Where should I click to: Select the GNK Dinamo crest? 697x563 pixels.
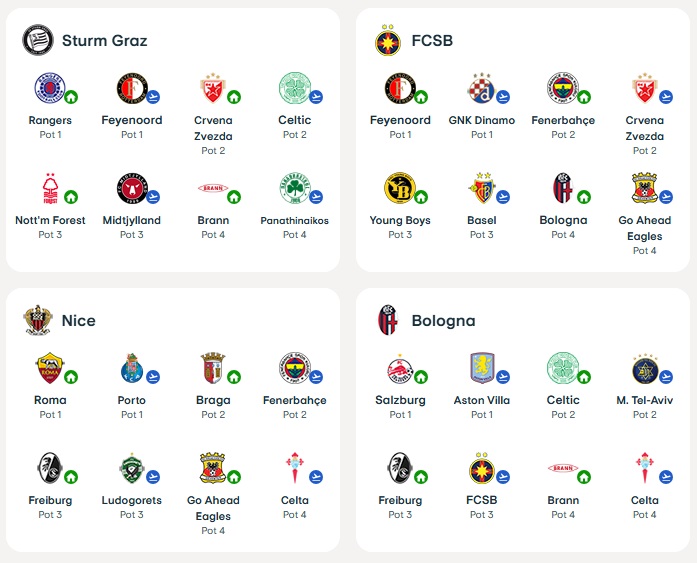[480, 87]
